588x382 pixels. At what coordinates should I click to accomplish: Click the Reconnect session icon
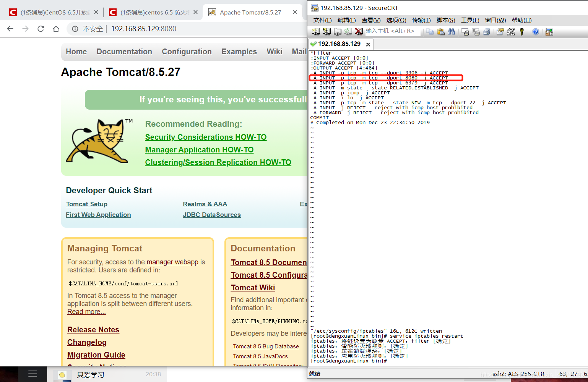(x=348, y=32)
